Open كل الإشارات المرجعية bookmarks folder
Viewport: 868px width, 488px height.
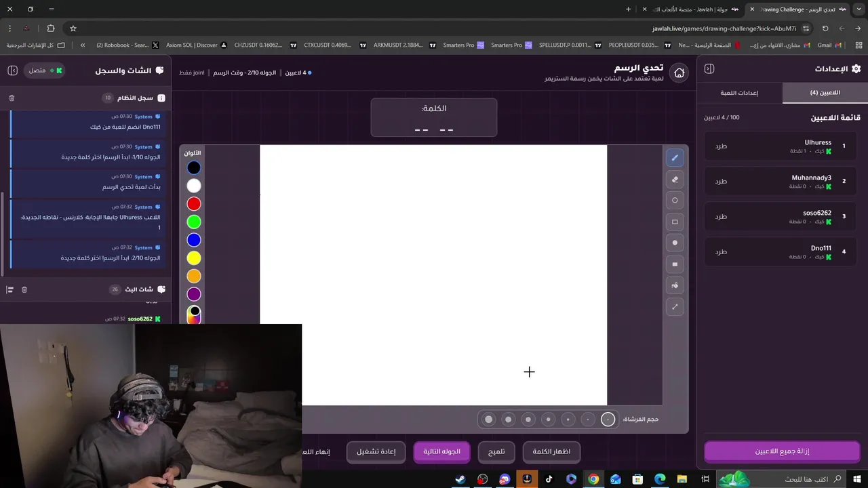(x=35, y=45)
